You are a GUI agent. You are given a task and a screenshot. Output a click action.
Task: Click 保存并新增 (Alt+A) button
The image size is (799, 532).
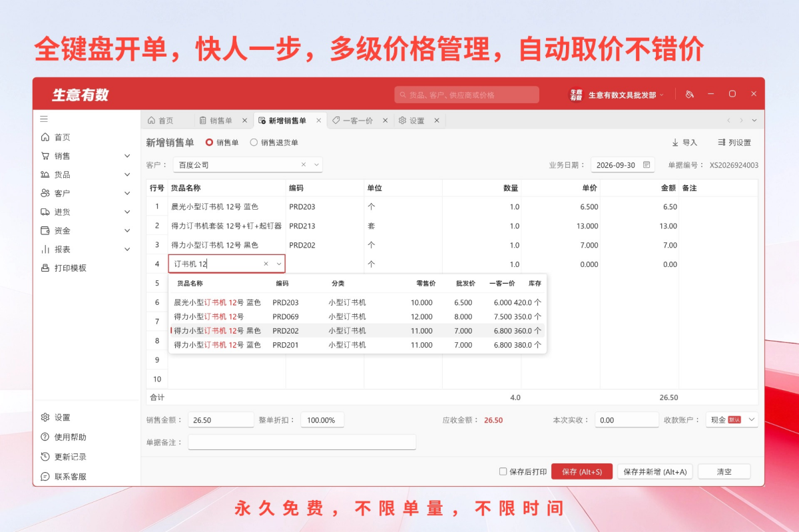click(x=655, y=471)
